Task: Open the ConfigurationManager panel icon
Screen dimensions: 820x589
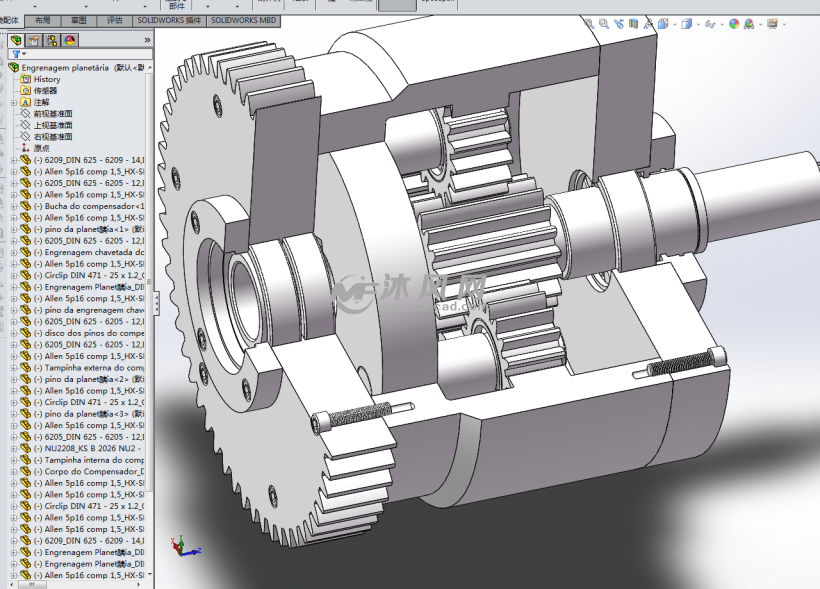Action: click(x=52, y=40)
